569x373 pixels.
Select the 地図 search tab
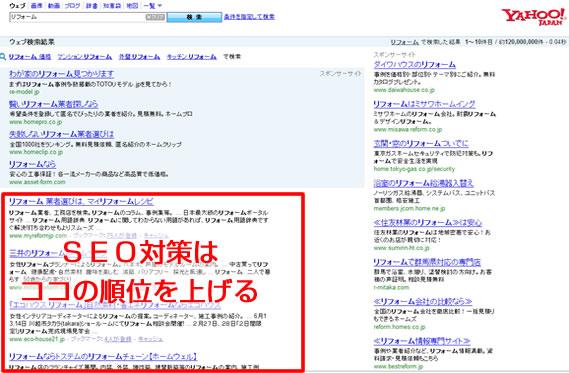coord(132,6)
